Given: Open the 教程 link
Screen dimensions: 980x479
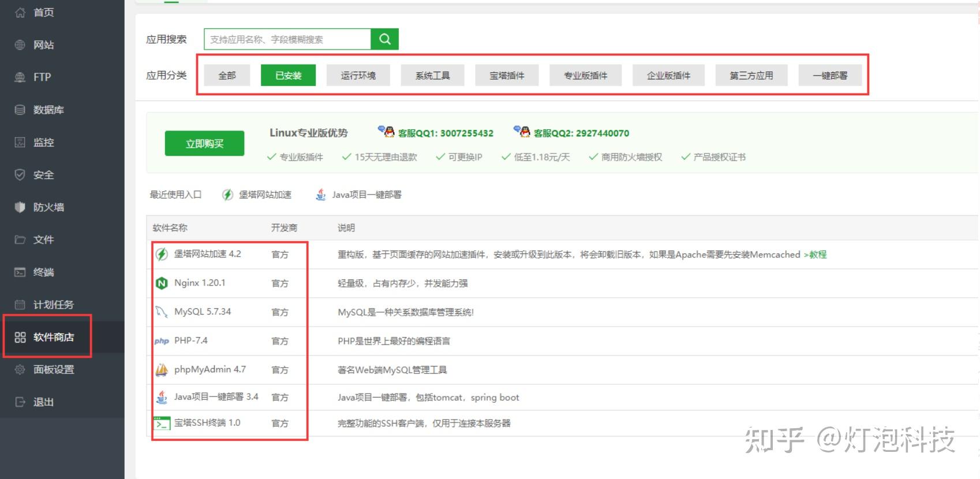Looking at the screenshot, I should [x=815, y=255].
